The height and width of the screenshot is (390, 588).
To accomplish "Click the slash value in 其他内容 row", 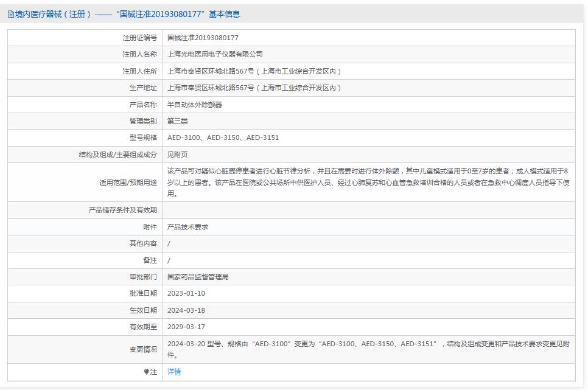I will click(x=169, y=244).
